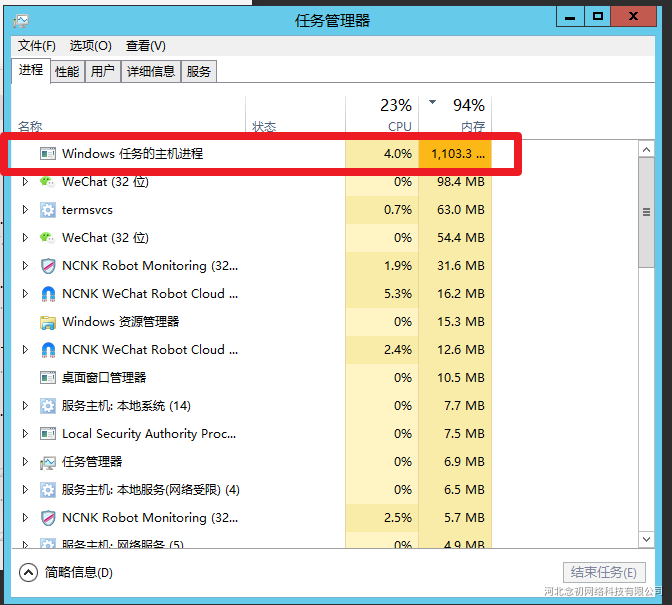Click the scrollbar down arrow
Screen dimensions: 672x605
pyautogui.click(x=646, y=539)
